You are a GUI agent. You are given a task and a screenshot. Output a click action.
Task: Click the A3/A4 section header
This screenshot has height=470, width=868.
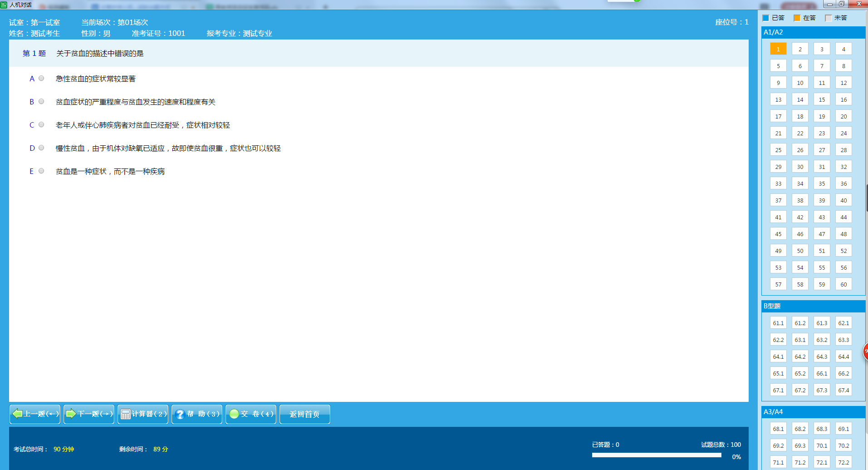tap(813, 412)
